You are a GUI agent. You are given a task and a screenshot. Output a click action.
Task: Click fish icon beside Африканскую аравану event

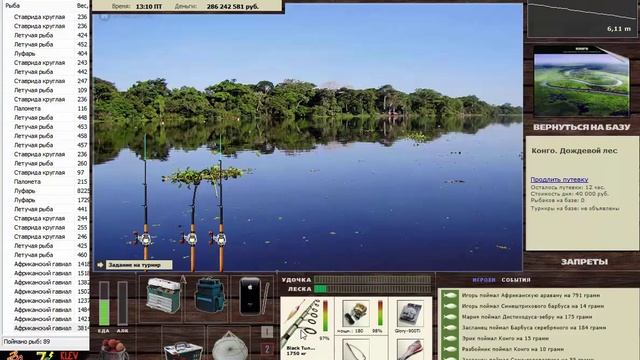click(x=449, y=295)
